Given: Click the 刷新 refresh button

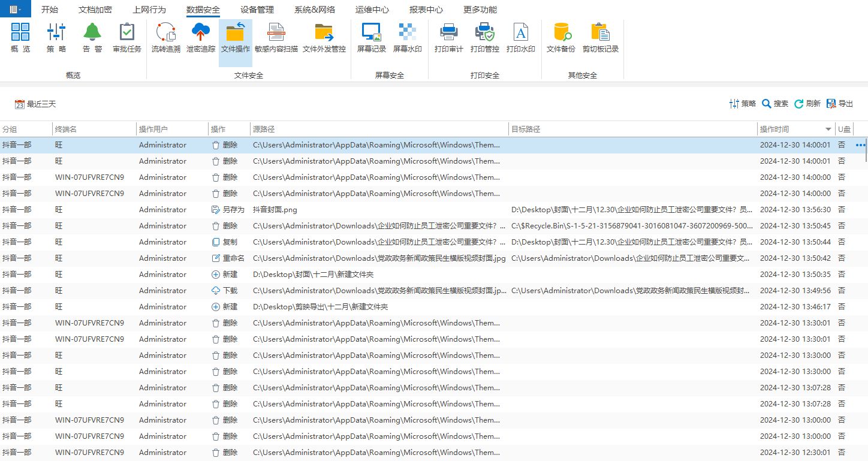Looking at the screenshot, I should [807, 104].
